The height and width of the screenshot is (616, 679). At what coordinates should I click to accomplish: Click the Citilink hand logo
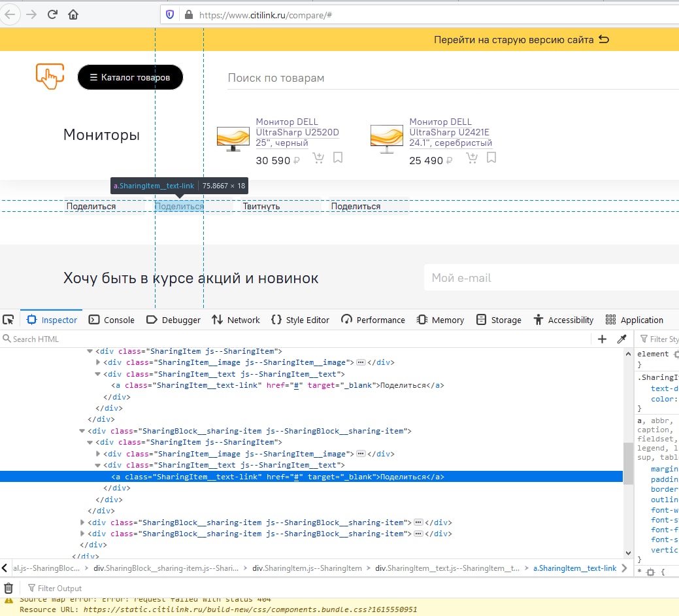(x=50, y=77)
